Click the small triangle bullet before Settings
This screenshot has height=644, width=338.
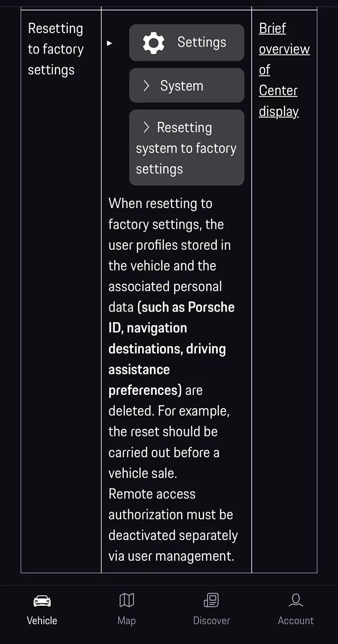pos(110,43)
